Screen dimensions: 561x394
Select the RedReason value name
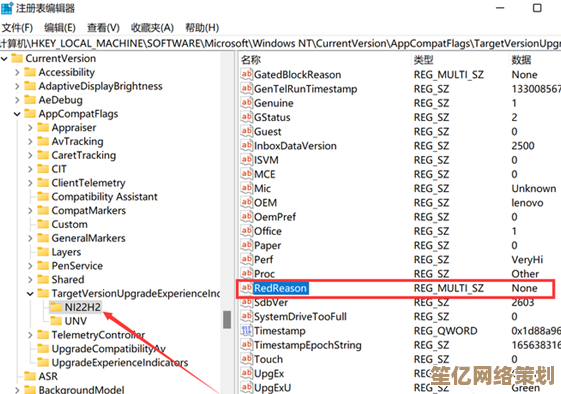click(280, 288)
